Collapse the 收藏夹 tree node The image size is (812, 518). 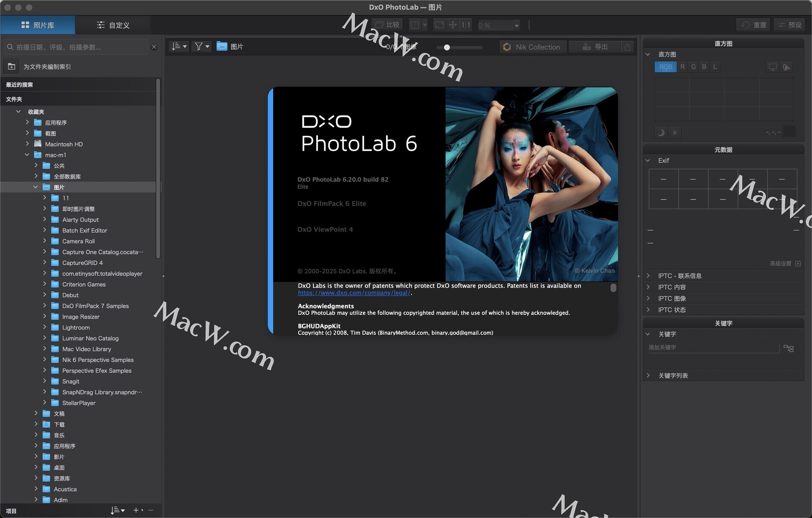click(18, 112)
